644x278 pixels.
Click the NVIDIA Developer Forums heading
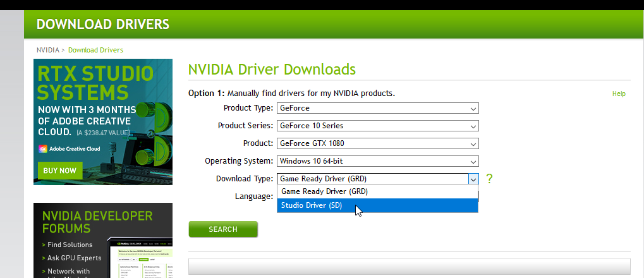[x=97, y=222]
